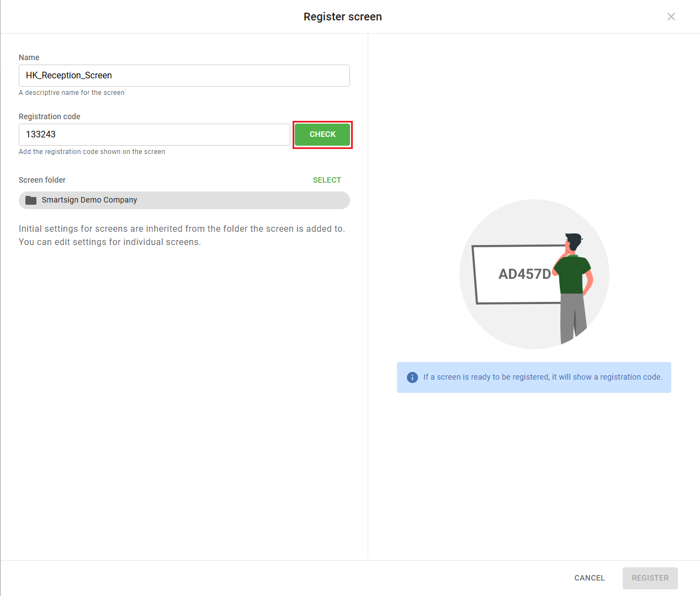Click the folder icon in the folder chip

pyautogui.click(x=31, y=200)
